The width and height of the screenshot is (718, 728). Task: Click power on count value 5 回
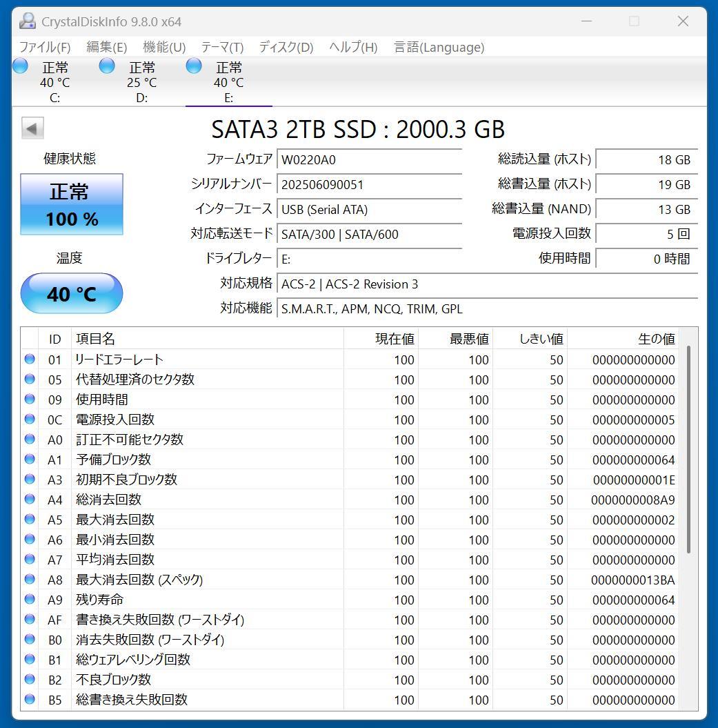[646, 234]
